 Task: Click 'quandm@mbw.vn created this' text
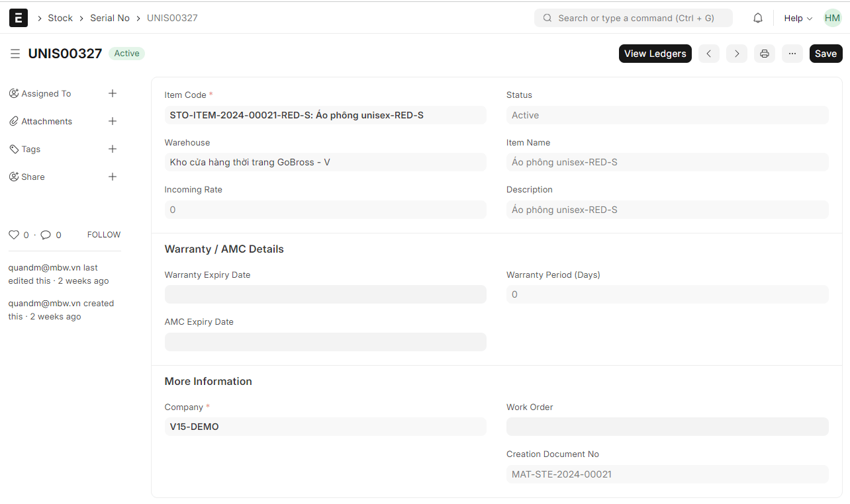point(61,310)
